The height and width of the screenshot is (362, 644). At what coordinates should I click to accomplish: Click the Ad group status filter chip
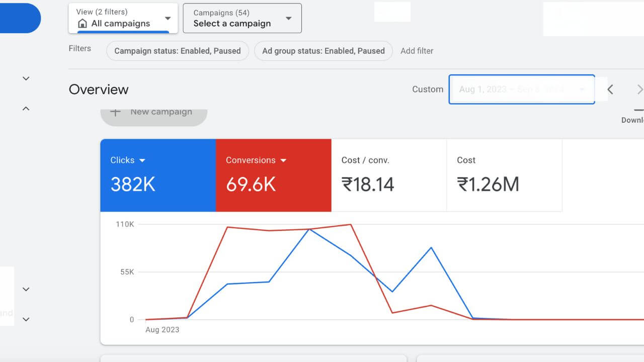click(324, 51)
